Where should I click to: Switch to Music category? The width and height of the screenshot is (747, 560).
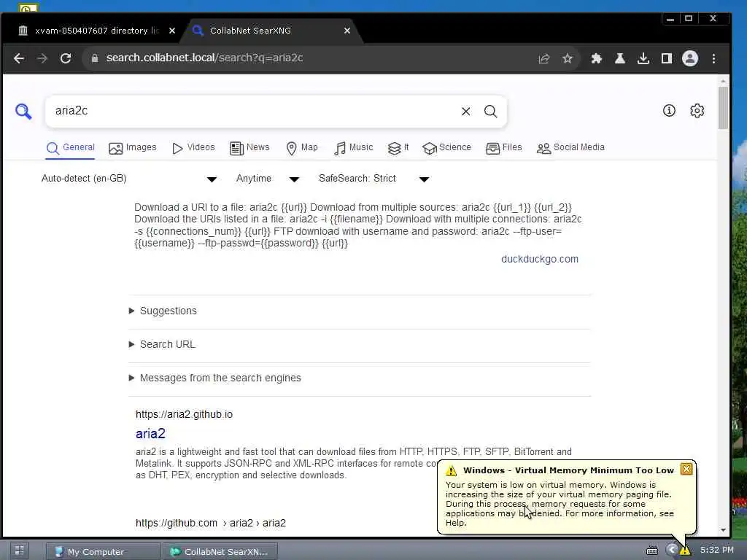354,147
